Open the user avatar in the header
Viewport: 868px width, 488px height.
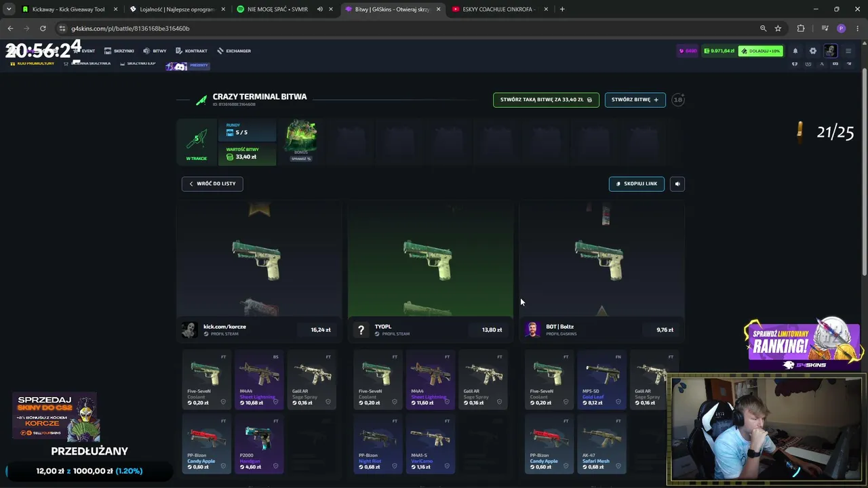(830, 51)
